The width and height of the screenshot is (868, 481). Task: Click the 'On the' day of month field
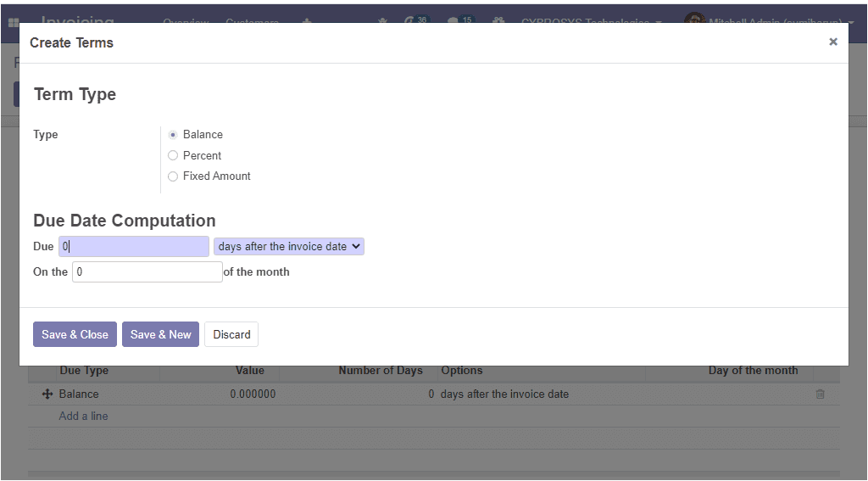click(147, 271)
